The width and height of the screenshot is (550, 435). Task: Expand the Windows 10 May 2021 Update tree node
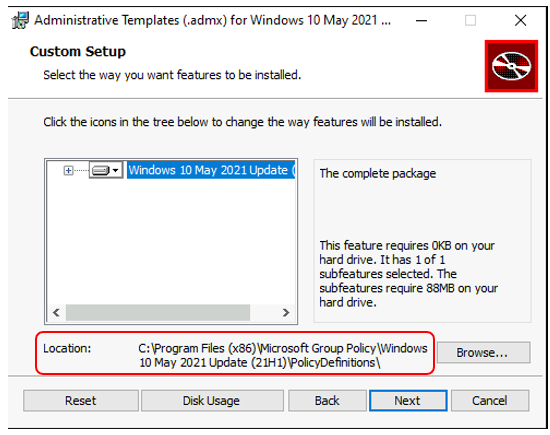pyautogui.click(x=68, y=170)
